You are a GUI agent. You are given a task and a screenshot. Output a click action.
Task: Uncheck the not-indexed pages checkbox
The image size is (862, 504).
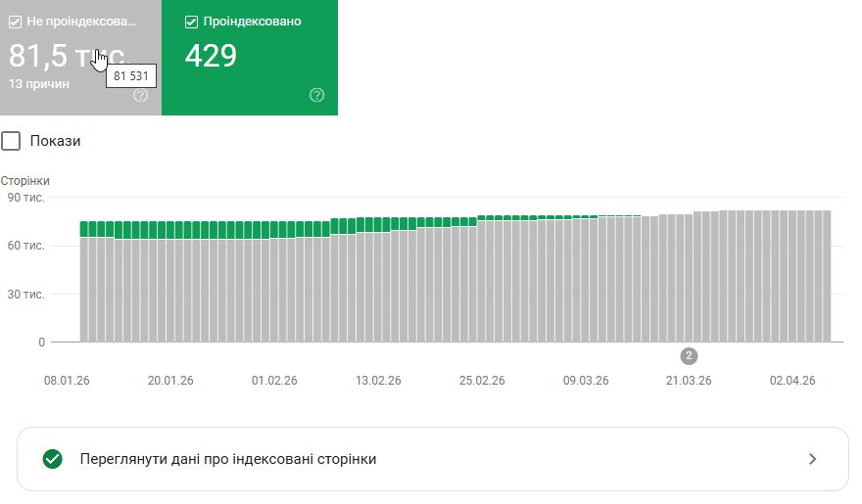tap(15, 22)
